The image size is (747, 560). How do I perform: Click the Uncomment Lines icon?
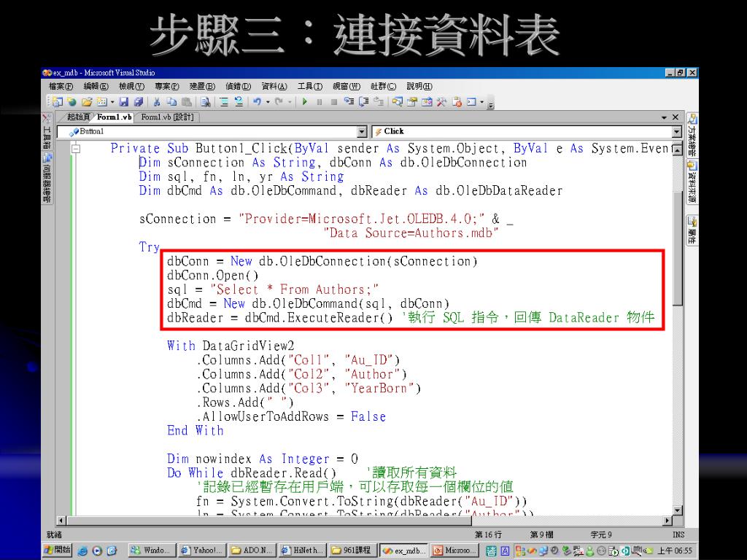[239, 101]
